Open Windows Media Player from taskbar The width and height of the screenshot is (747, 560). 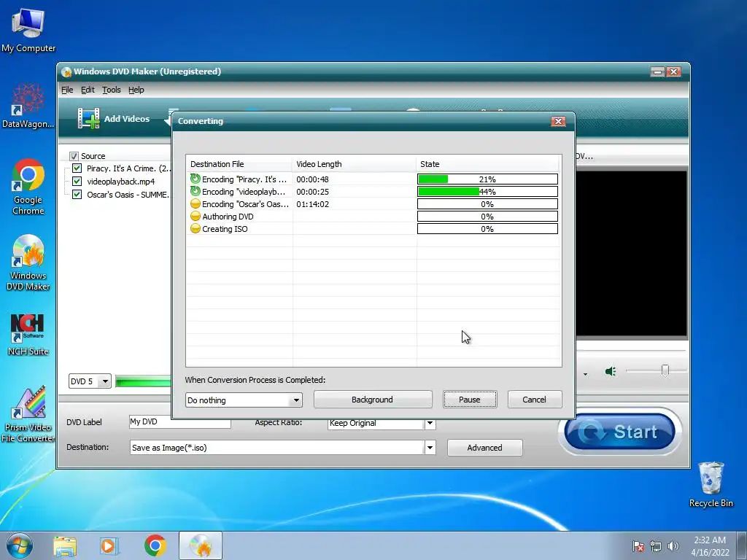[109, 546]
